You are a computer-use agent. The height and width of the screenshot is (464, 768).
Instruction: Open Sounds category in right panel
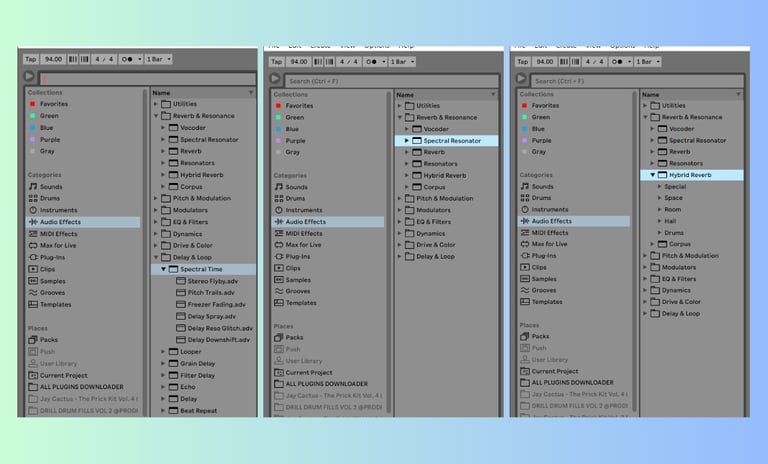coord(537,187)
